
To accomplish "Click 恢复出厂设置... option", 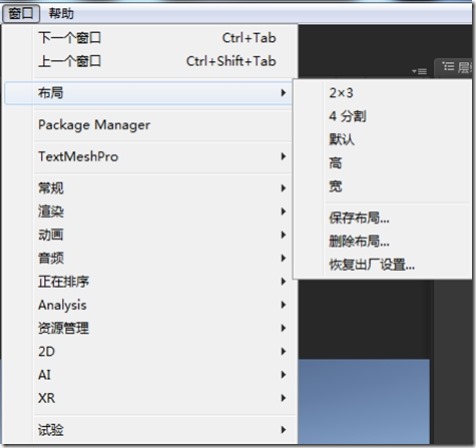I will pos(383,265).
